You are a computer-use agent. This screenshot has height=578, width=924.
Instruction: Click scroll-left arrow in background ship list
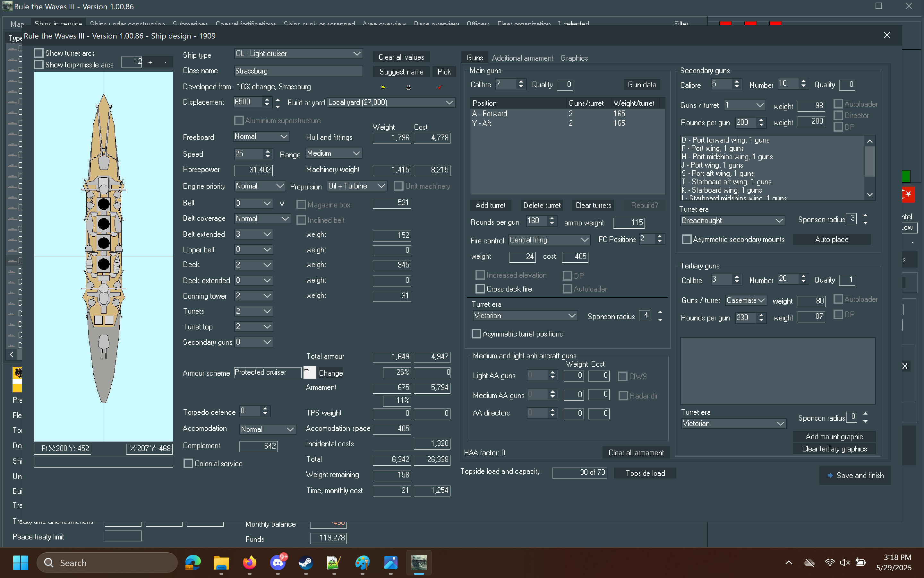pos(12,355)
